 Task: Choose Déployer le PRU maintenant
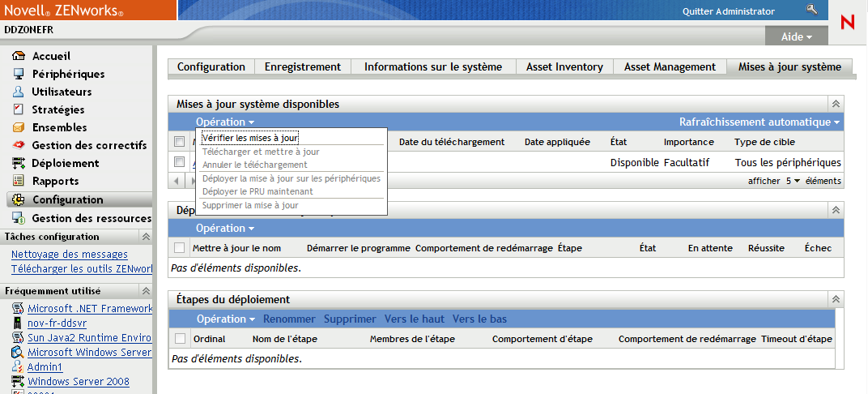pos(257,192)
